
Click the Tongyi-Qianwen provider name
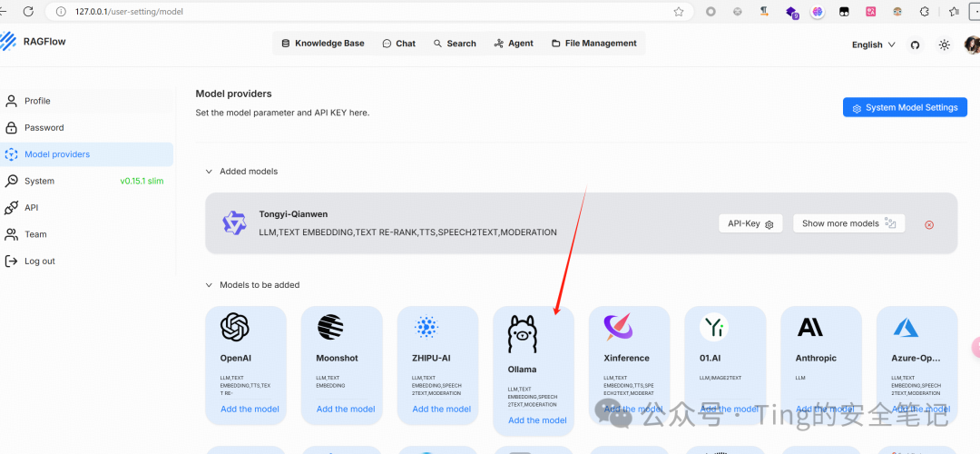[x=293, y=214]
